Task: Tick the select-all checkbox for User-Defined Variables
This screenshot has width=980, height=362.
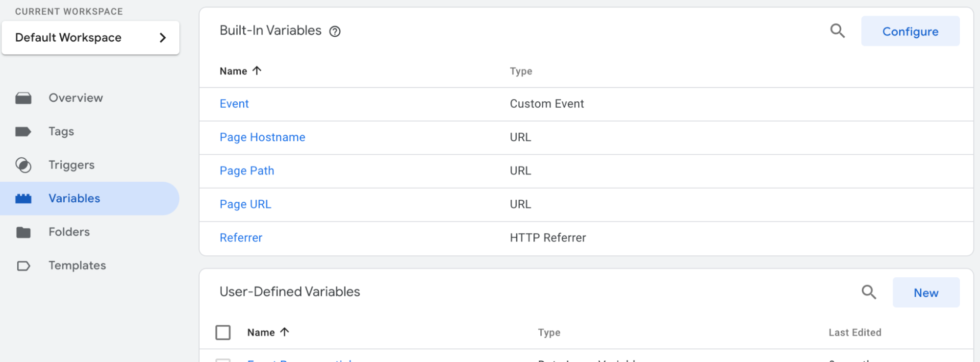Action: click(223, 333)
